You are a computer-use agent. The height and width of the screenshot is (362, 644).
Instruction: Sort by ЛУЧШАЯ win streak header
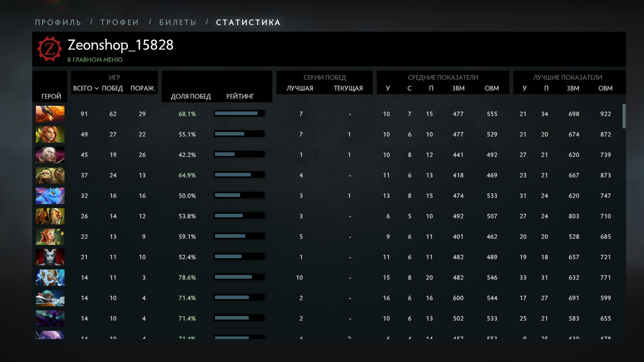[300, 88]
